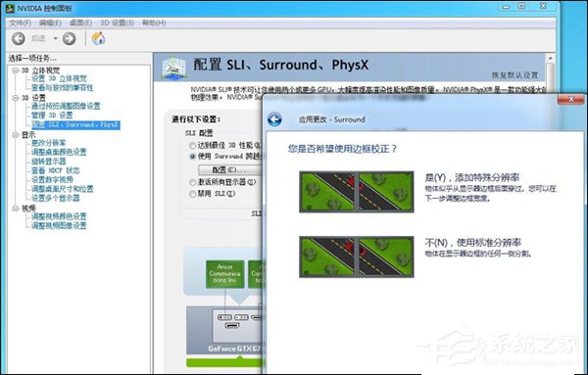Open 调整桌面颜色设置 task
Viewport: 588px width, 375px height.
tap(59, 152)
